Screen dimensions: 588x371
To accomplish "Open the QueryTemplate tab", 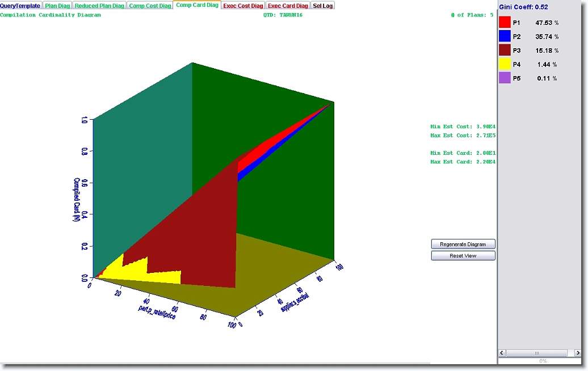I will [20, 6].
